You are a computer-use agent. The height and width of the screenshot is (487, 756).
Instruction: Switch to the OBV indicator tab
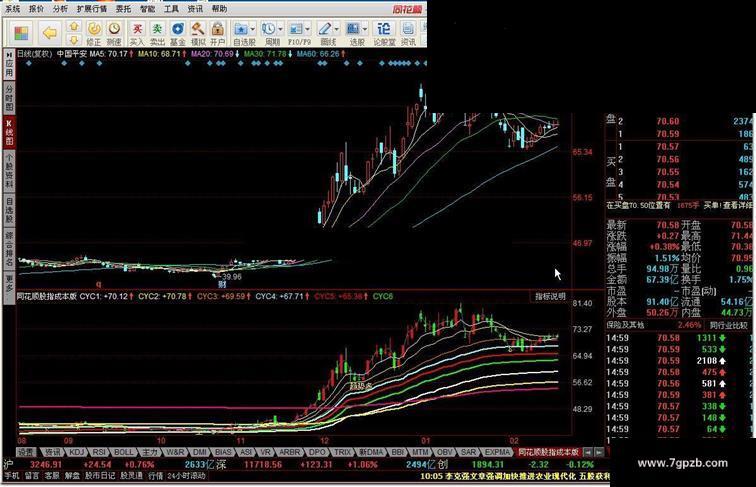444,452
